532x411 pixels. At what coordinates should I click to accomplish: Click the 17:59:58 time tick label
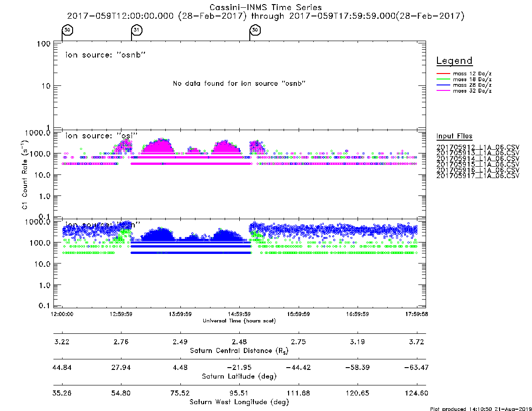(416, 314)
